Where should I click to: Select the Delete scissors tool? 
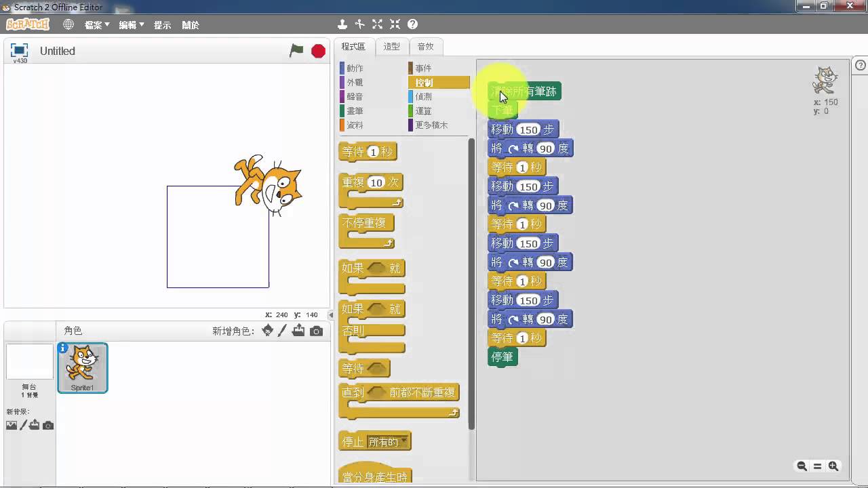click(x=359, y=24)
